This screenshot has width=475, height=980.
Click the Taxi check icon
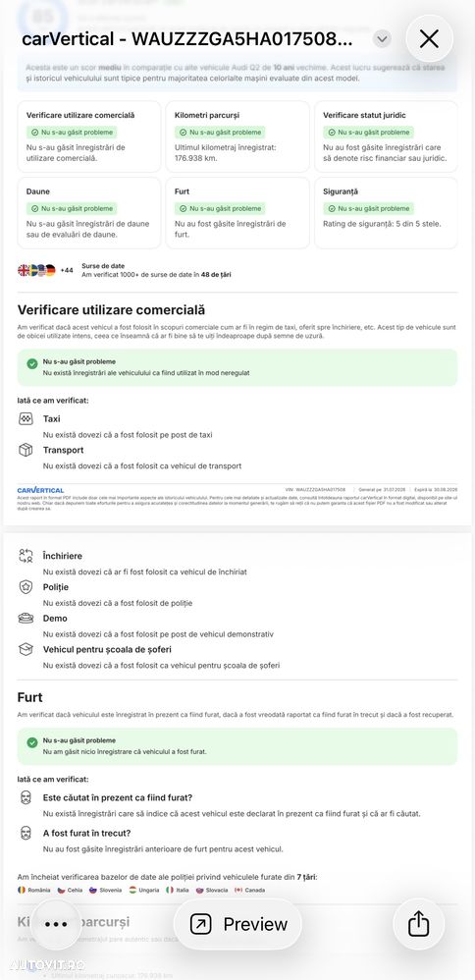(x=26, y=418)
